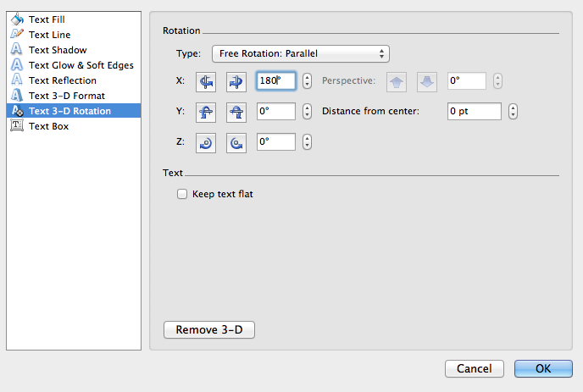The width and height of the screenshot is (583, 392).
Task: Click the narrow perspective field-of-view icon
Action: click(x=397, y=81)
